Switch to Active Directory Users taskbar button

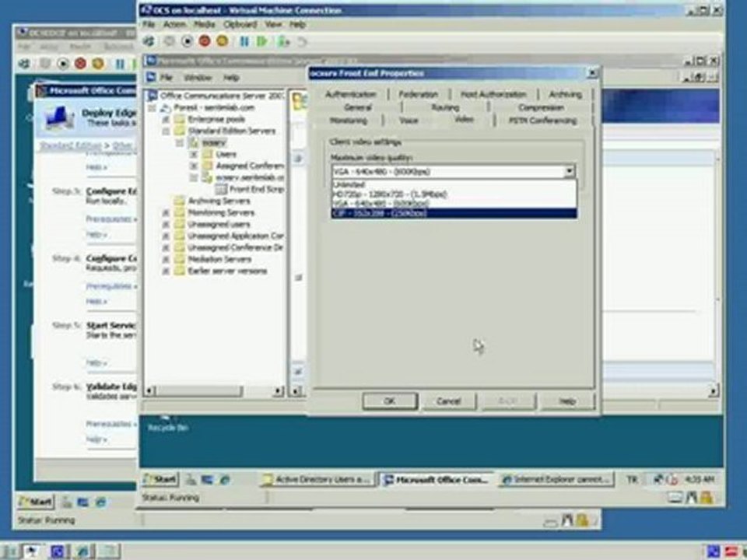pos(317,480)
